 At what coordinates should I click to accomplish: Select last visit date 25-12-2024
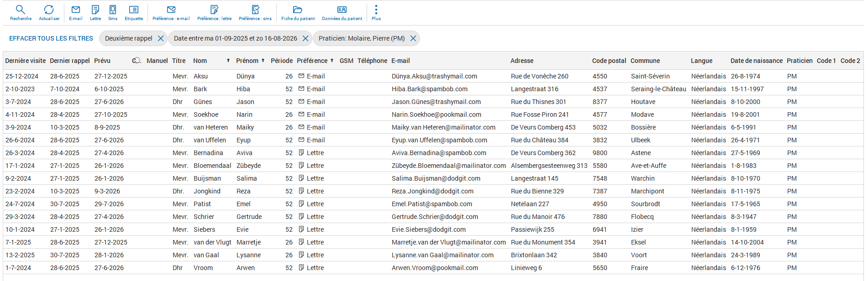[22, 76]
